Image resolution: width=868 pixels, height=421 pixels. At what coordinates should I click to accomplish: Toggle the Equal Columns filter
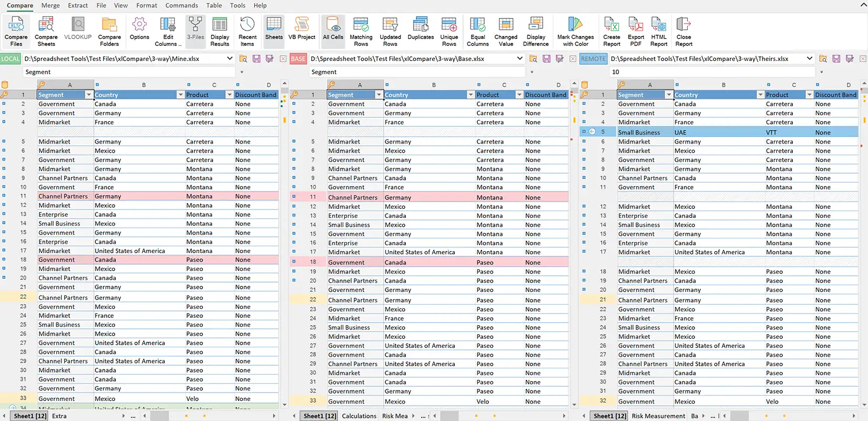(x=478, y=32)
